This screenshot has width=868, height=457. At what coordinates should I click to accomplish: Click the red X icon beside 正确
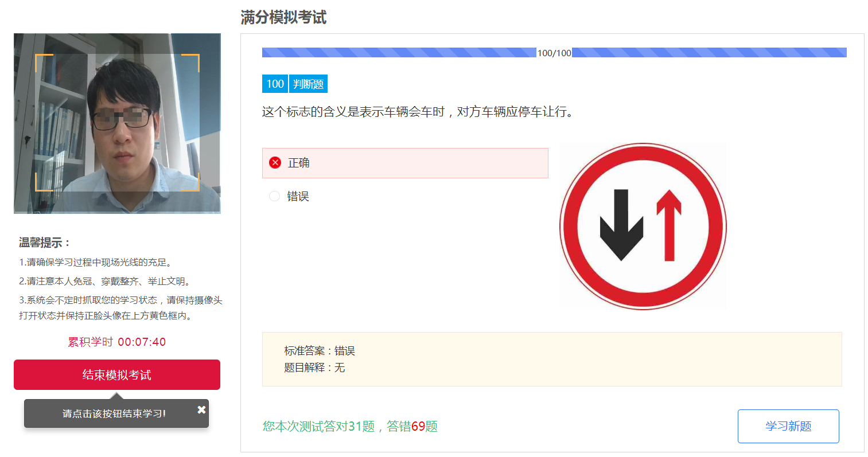click(x=275, y=163)
